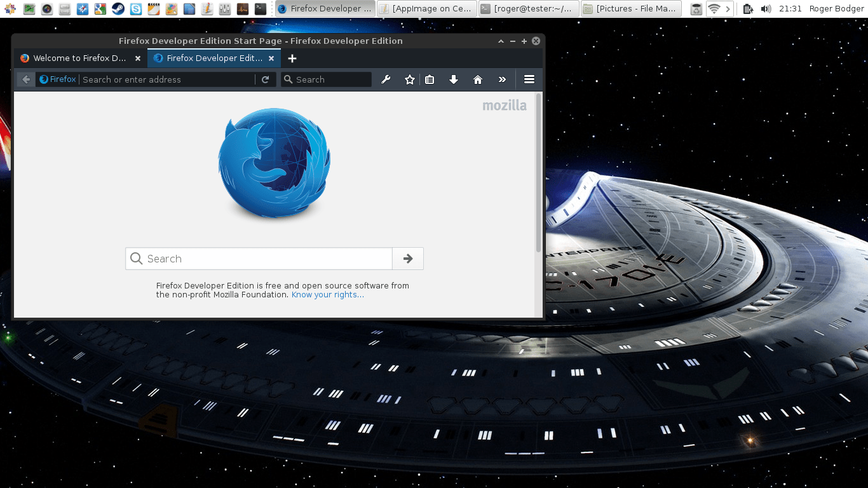Check the battery status icon
The image size is (868, 488).
coord(748,9)
